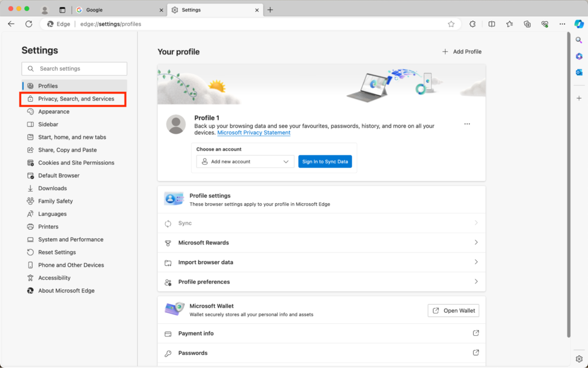Open Outlook from the Edge sidebar

[579, 72]
